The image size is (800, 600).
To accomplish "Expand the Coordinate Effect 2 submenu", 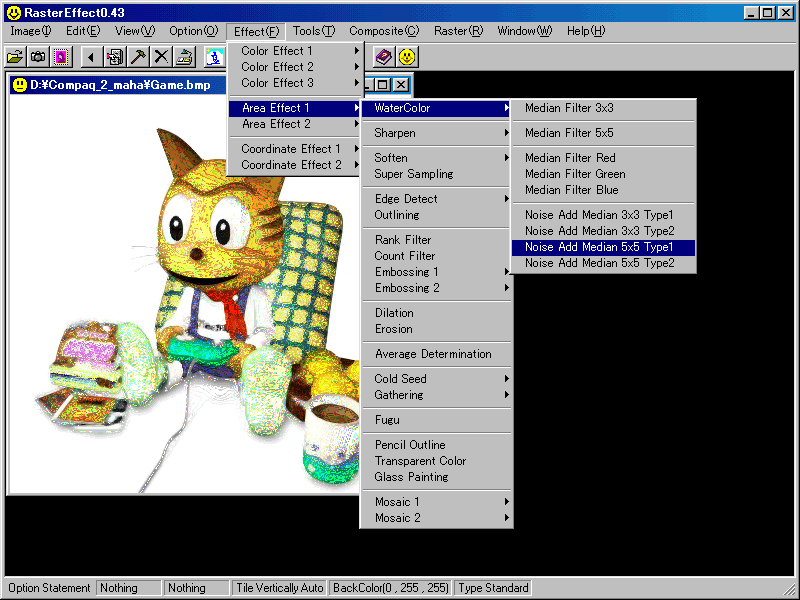I will point(294,165).
